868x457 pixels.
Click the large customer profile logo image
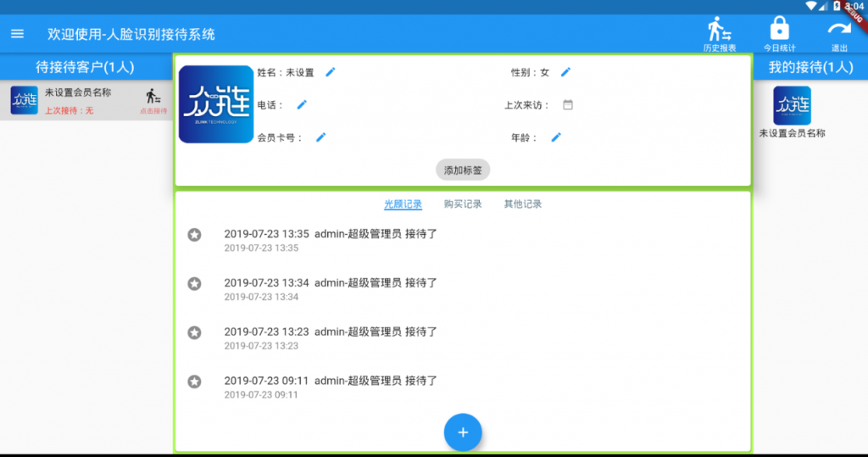[216, 104]
